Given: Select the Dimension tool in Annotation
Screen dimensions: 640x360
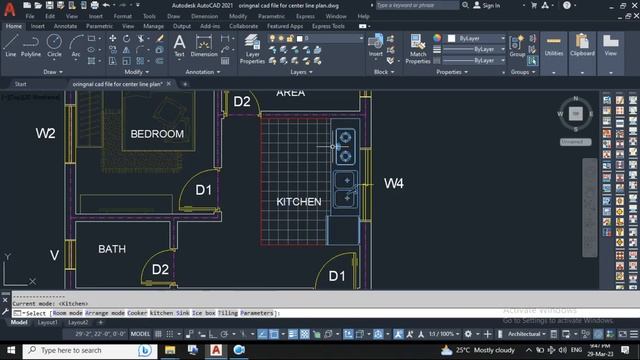Looking at the screenshot, I should click(x=204, y=46).
